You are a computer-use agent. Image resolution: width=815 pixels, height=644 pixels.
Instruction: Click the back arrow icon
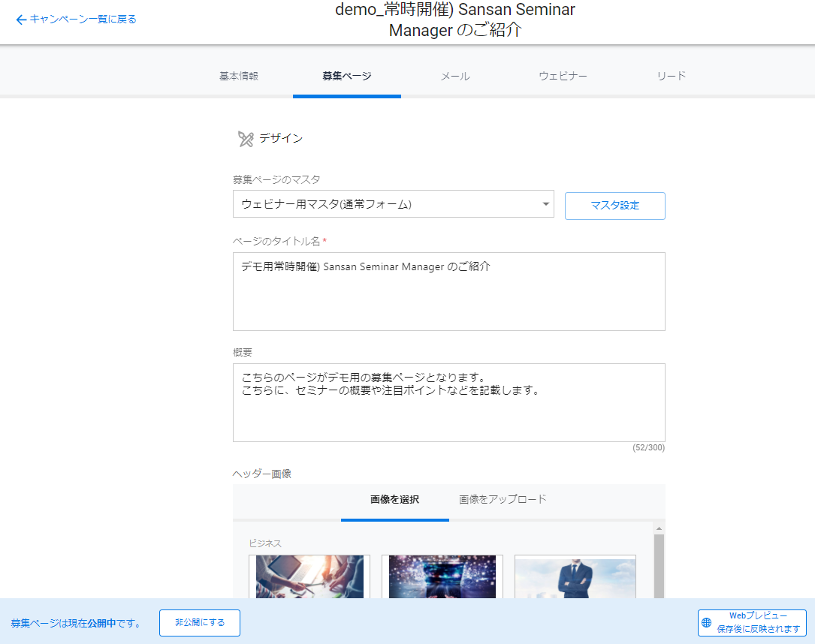pyautogui.click(x=21, y=20)
